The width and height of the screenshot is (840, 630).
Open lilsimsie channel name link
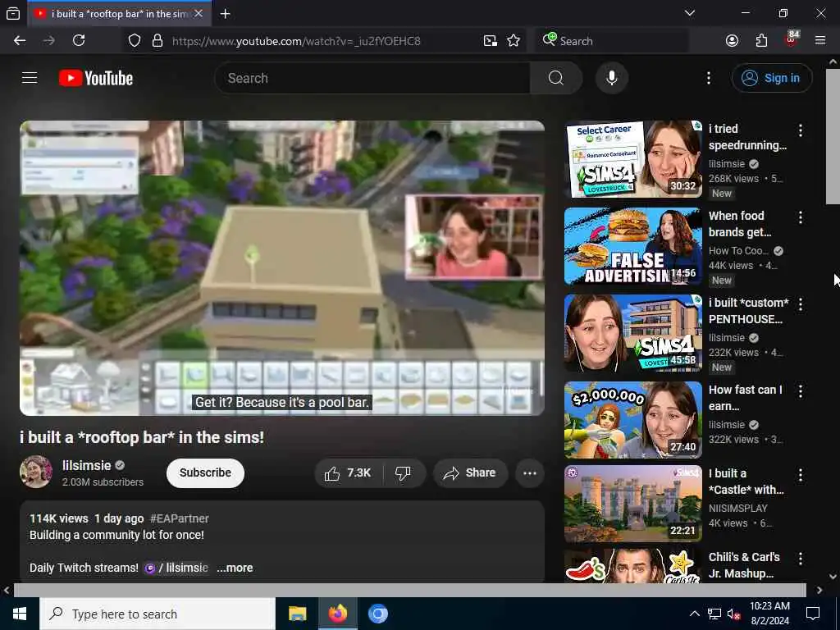[x=87, y=466]
